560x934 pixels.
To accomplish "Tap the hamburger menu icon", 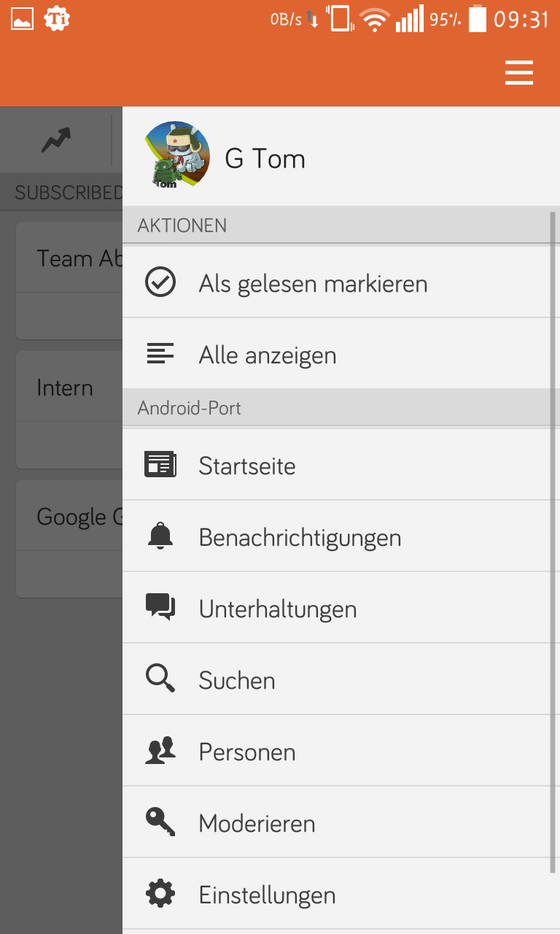I will point(518,73).
